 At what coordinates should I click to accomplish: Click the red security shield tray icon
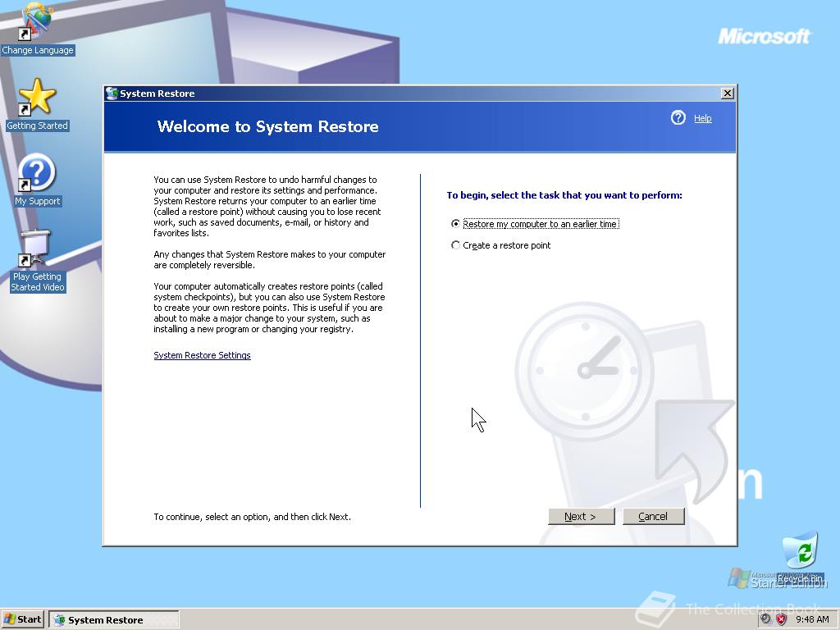click(x=781, y=619)
